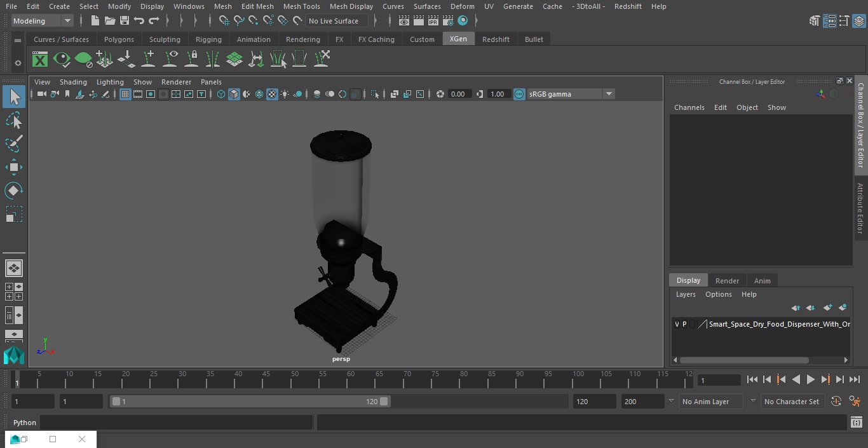Open Attribute Editor side tab
This screenshot has height=448, width=868.
[860, 208]
